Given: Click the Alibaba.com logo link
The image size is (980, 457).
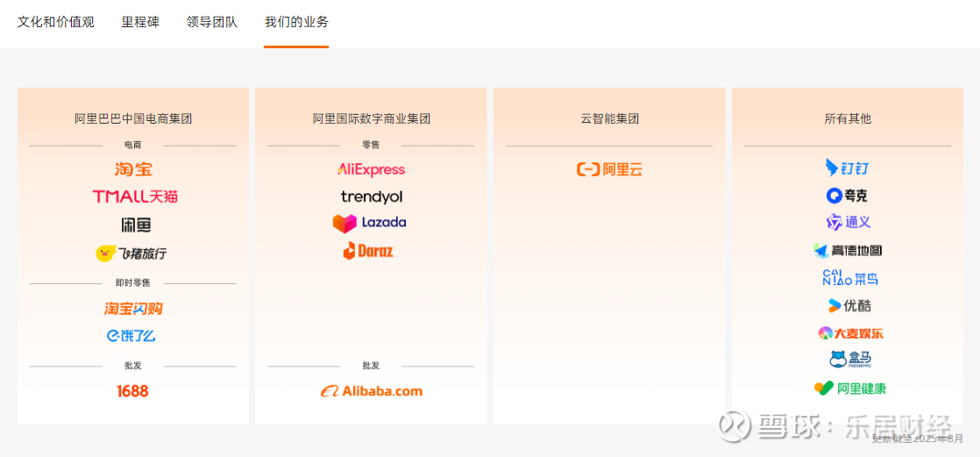Looking at the screenshot, I should coord(372,390).
